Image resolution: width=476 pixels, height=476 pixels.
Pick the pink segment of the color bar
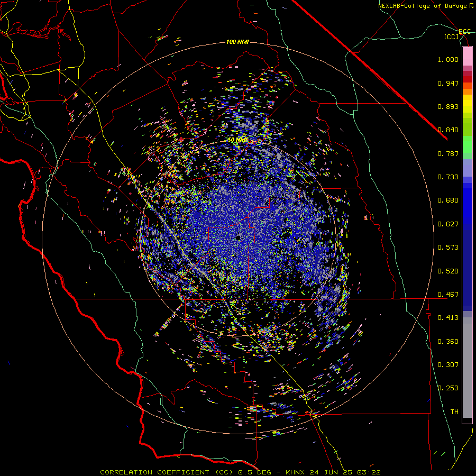pos(467,57)
